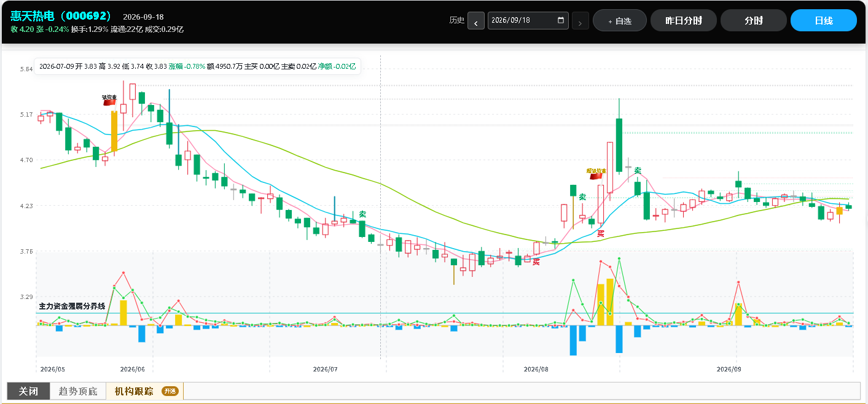This screenshot has height=404, width=868.
Task: Click the 历史 label in the header
Action: tap(457, 20)
